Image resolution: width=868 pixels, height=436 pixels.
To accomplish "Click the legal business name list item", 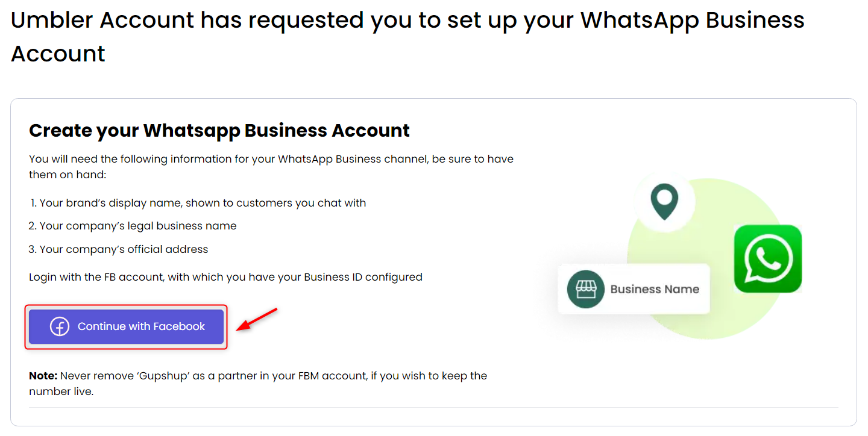I will [138, 226].
